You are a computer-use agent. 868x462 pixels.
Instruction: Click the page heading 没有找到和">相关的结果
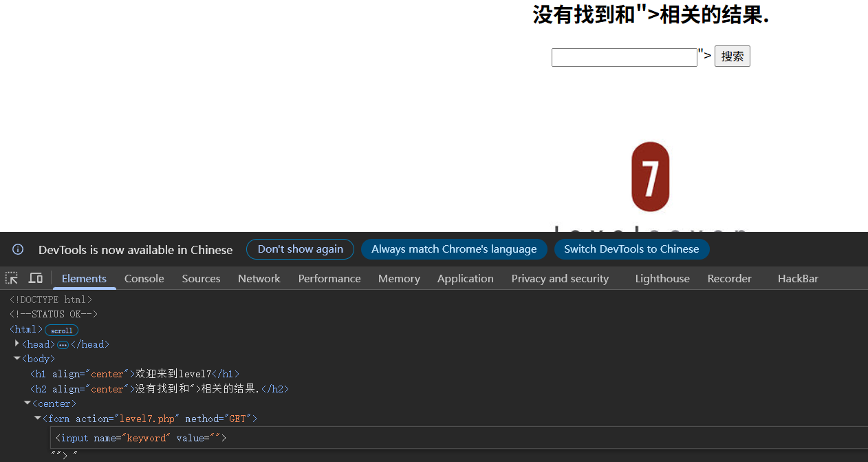(x=651, y=14)
